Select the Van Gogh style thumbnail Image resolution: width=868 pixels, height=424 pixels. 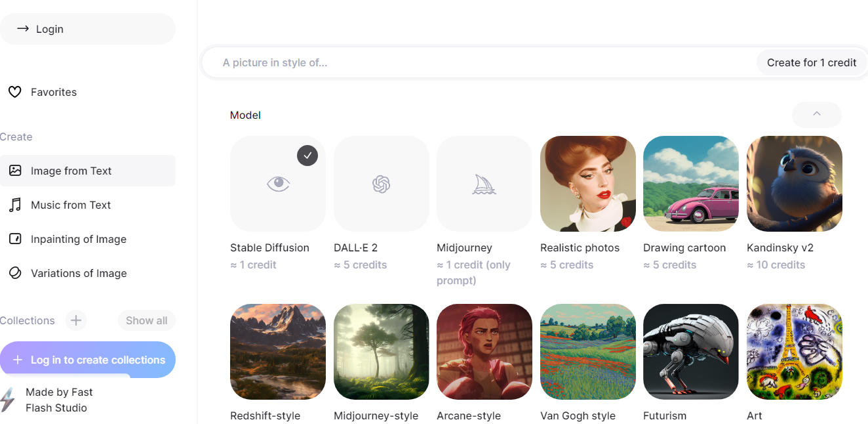pyautogui.click(x=588, y=352)
